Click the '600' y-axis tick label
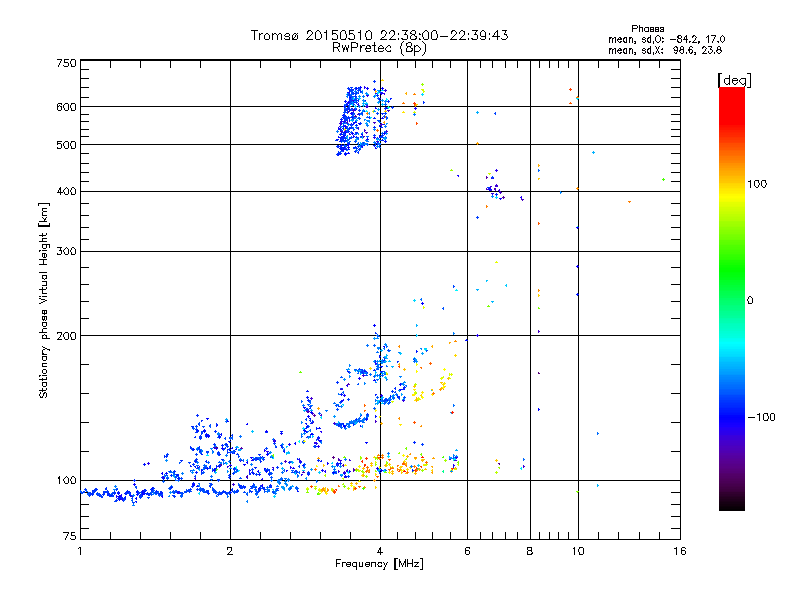This screenshot has width=800, height=600. [x=66, y=107]
